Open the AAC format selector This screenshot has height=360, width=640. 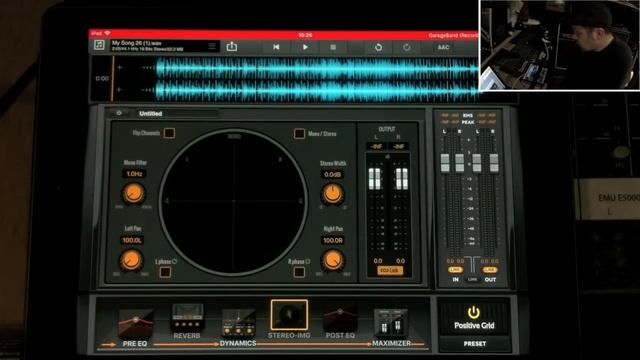[444, 47]
